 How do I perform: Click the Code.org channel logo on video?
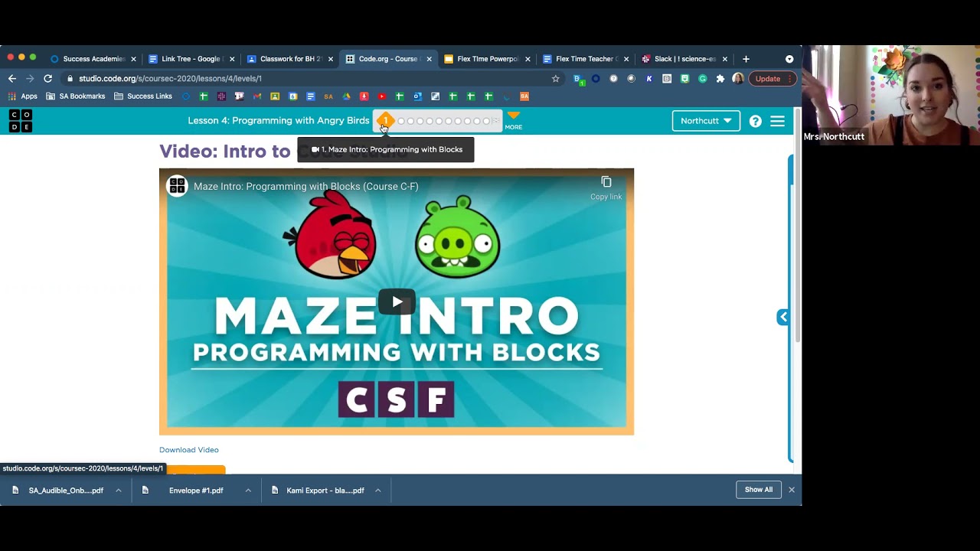point(178,186)
